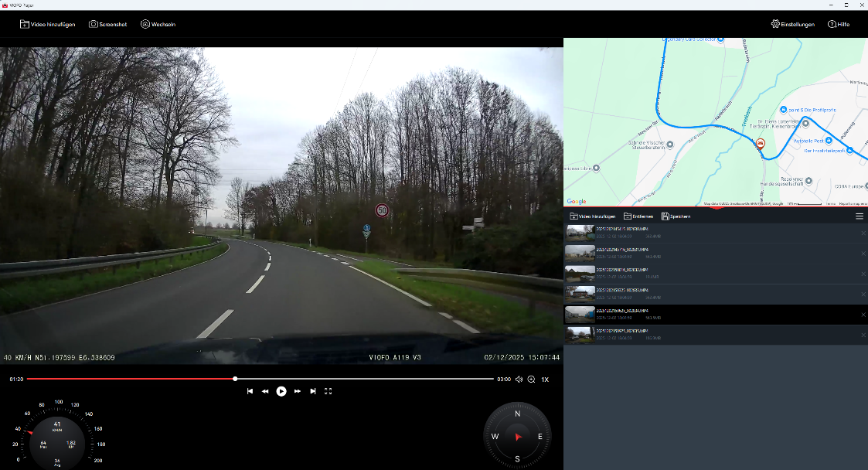This screenshot has width=868, height=470.
Task: Change the 1X playback speed
Action: click(545, 380)
